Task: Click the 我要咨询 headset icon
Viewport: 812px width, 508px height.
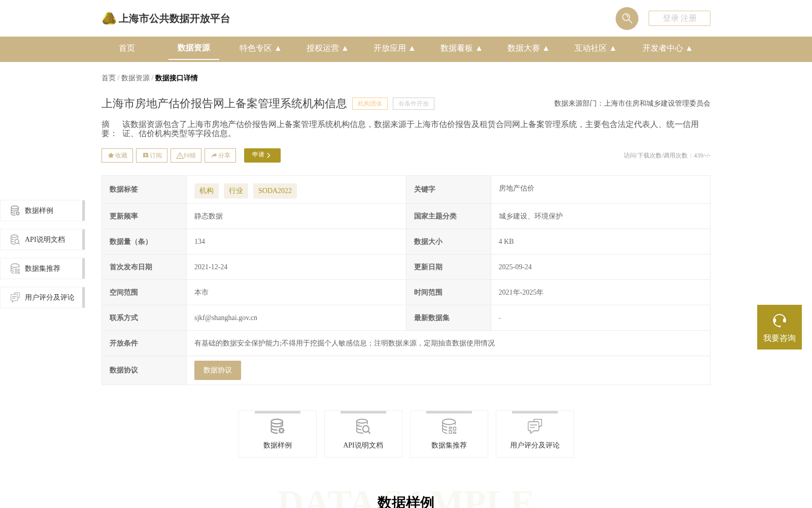Action: pyautogui.click(x=780, y=321)
